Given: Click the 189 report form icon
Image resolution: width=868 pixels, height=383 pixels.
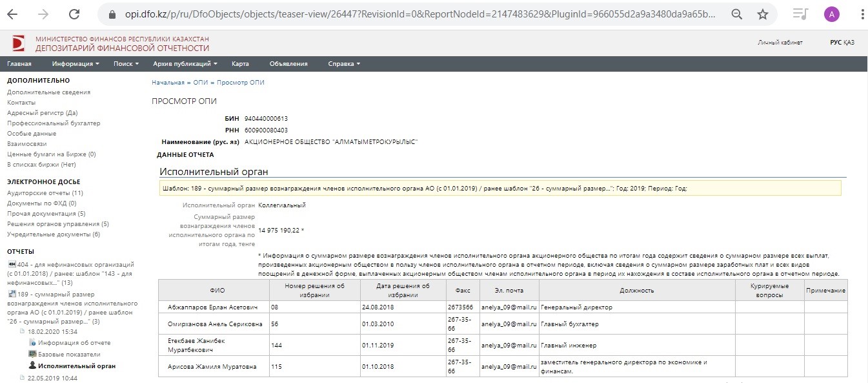Looking at the screenshot, I should pos(11,293).
